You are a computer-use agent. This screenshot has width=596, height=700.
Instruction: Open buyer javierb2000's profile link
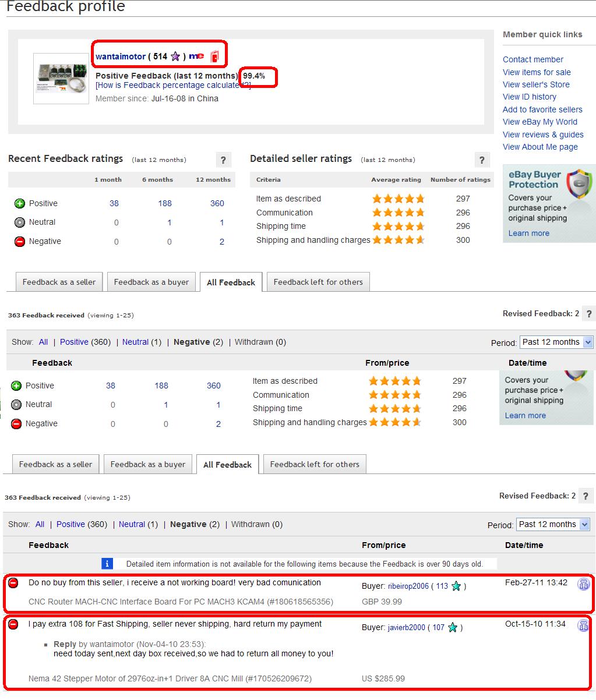click(x=407, y=628)
